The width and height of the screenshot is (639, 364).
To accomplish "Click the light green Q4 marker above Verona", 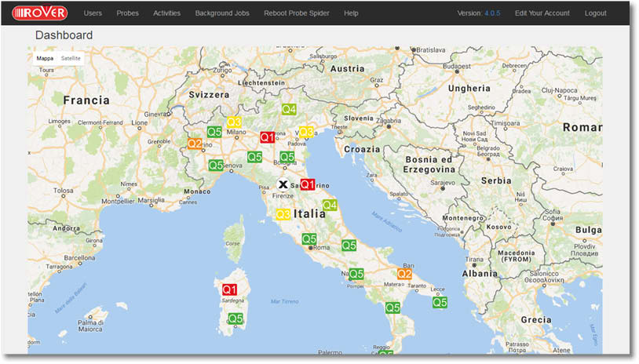I will tap(289, 109).
